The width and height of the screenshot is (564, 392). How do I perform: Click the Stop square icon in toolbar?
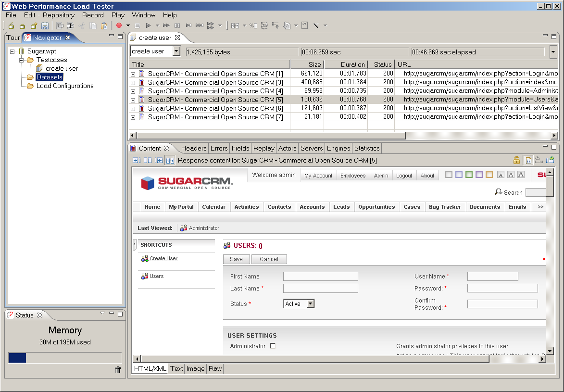(137, 25)
